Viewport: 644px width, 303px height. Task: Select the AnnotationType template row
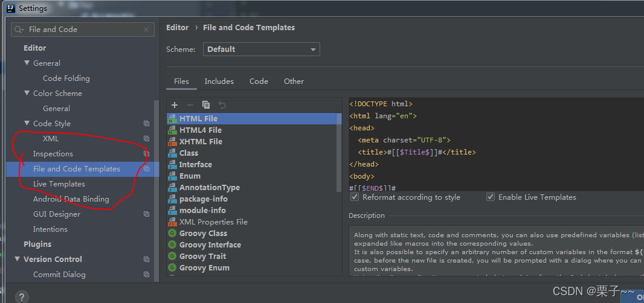pyautogui.click(x=251, y=188)
